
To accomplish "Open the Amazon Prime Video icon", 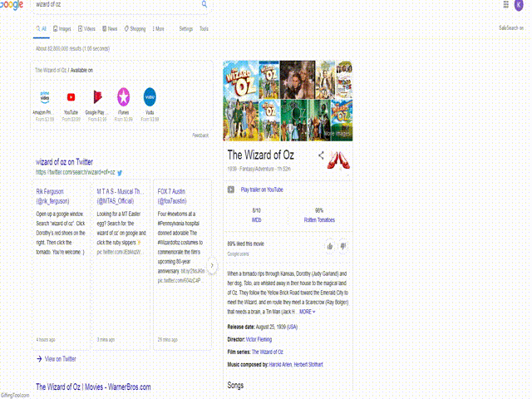I will point(44,96).
